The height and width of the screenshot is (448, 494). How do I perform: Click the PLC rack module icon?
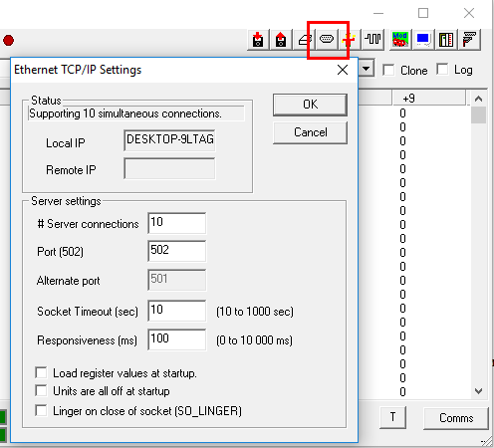point(446,40)
